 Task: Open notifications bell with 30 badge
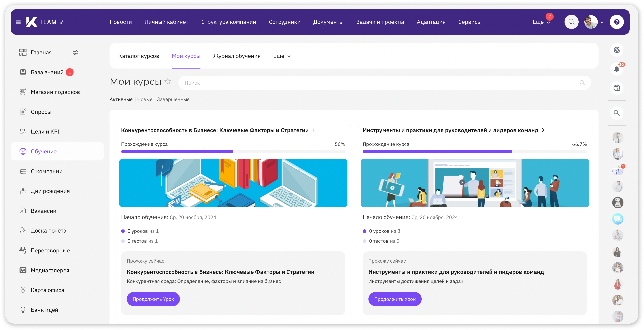[x=617, y=69]
